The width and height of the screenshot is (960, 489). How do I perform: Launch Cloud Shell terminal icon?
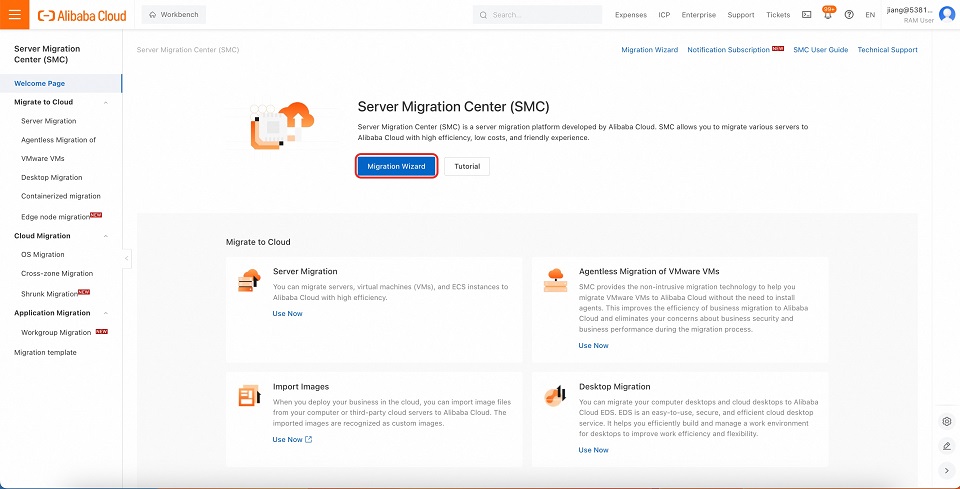click(807, 15)
